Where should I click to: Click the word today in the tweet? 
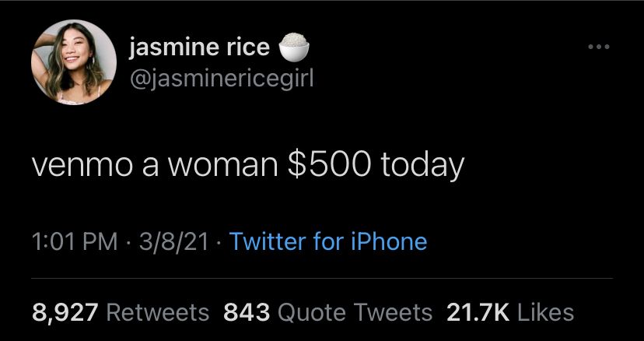point(422,166)
